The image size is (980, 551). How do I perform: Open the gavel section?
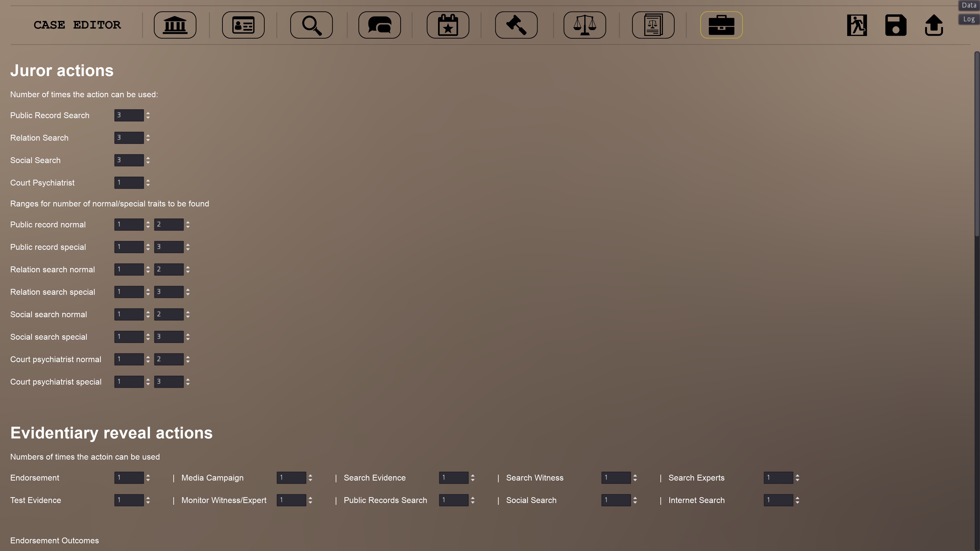[516, 25]
